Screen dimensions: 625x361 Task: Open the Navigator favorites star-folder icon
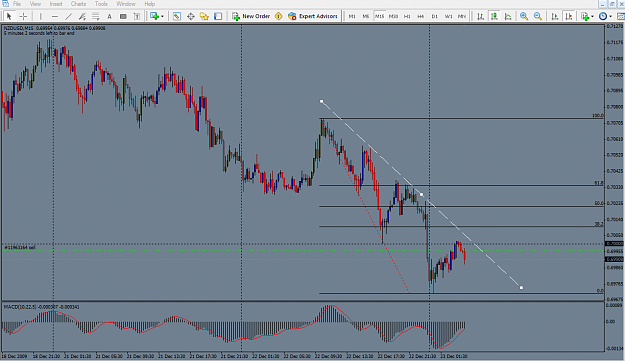(x=204, y=16)
